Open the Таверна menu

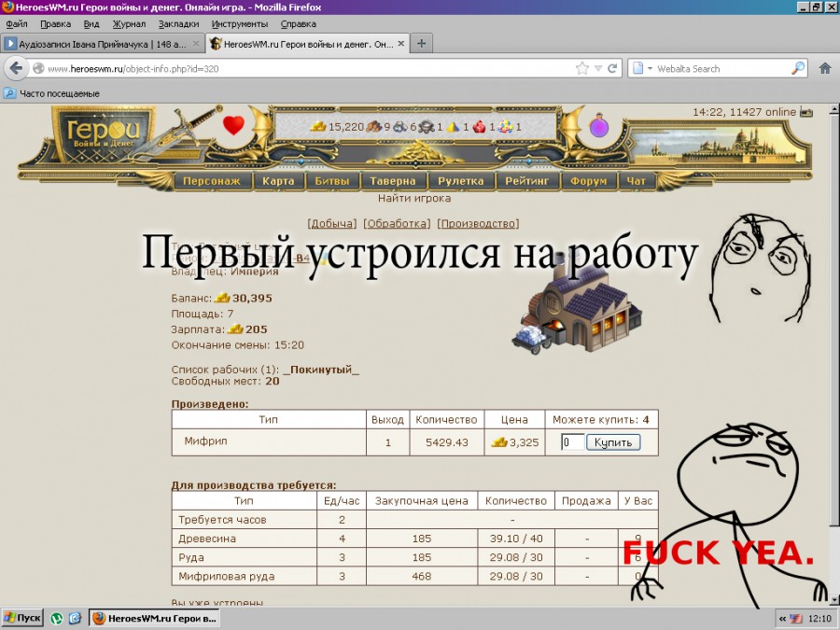pyautogui.click(x=393, y=181)
